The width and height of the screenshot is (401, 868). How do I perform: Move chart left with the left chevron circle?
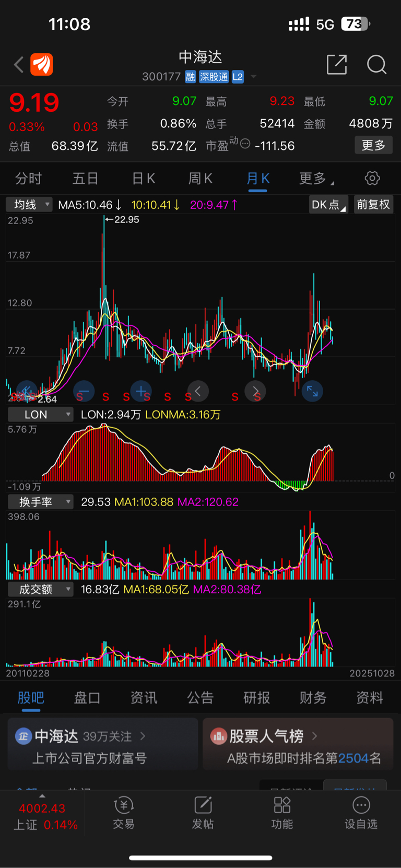(x=198, y=391)
